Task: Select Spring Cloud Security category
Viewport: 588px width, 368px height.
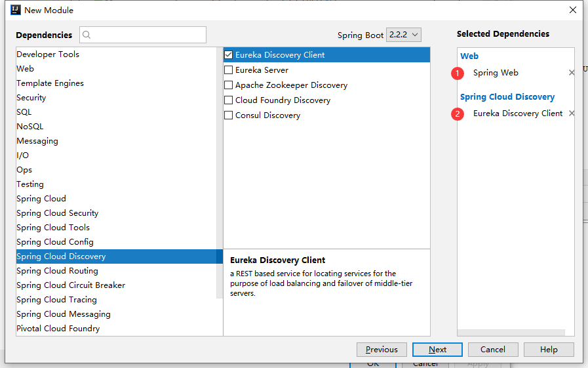Action: tap(116, 213)
